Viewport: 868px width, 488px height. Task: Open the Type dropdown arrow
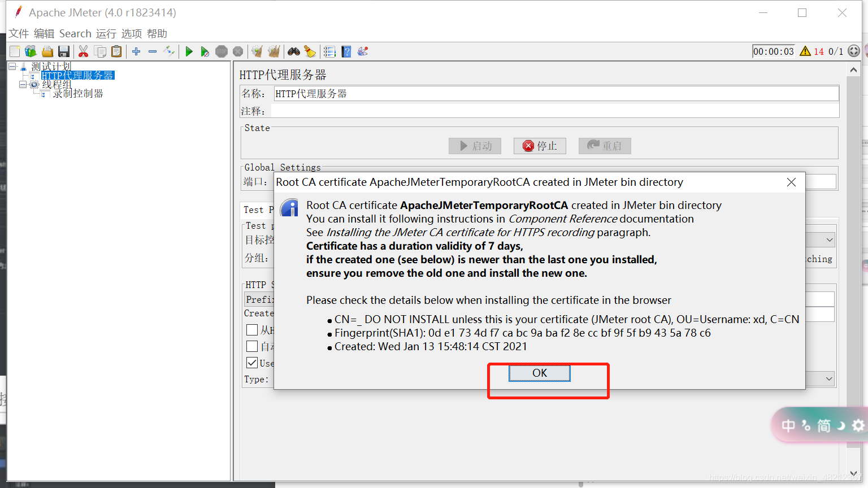pos(829,378)
